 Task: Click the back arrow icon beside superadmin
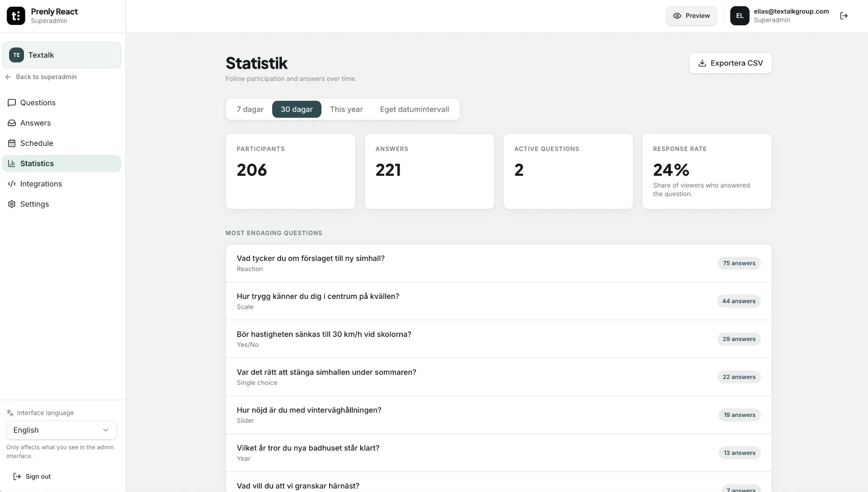(x=8, y=77)
